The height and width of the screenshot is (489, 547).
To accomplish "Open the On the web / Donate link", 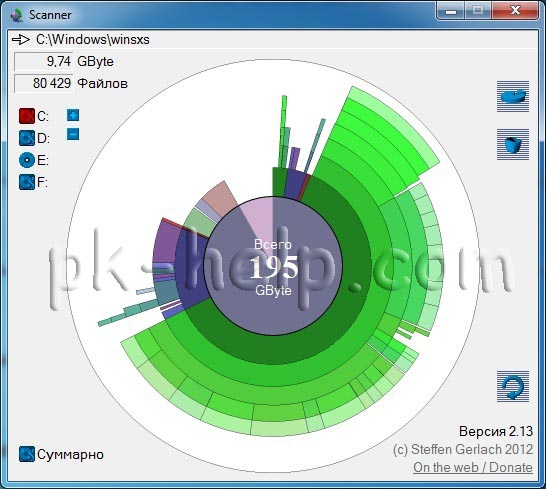I will tap(473, 467).
